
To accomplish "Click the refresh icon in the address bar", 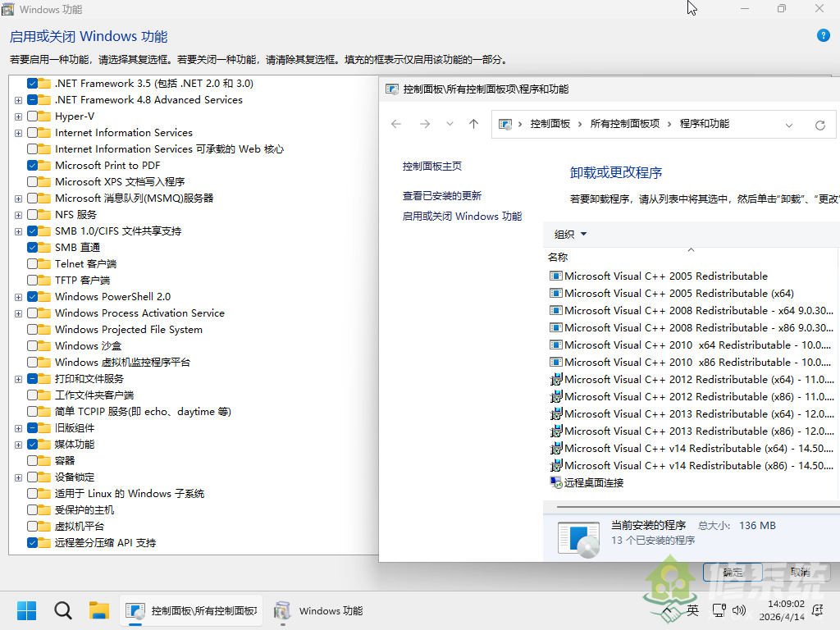I will 820,124.
